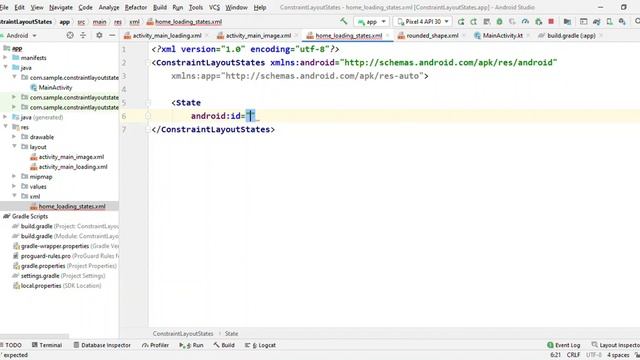Select proguard-rules.pro file

(x=46, y=256)
